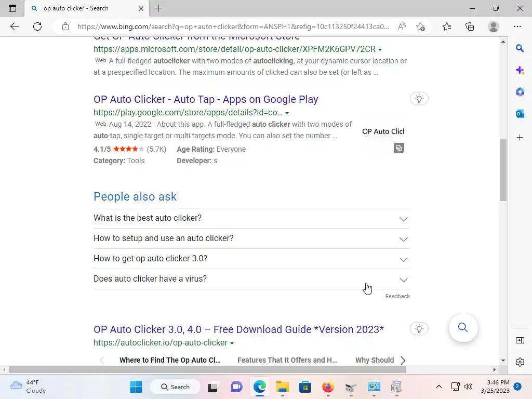Select 'Where to Find The Op Auto Cl...' tab
532x399 pixels.
[170, 361]
